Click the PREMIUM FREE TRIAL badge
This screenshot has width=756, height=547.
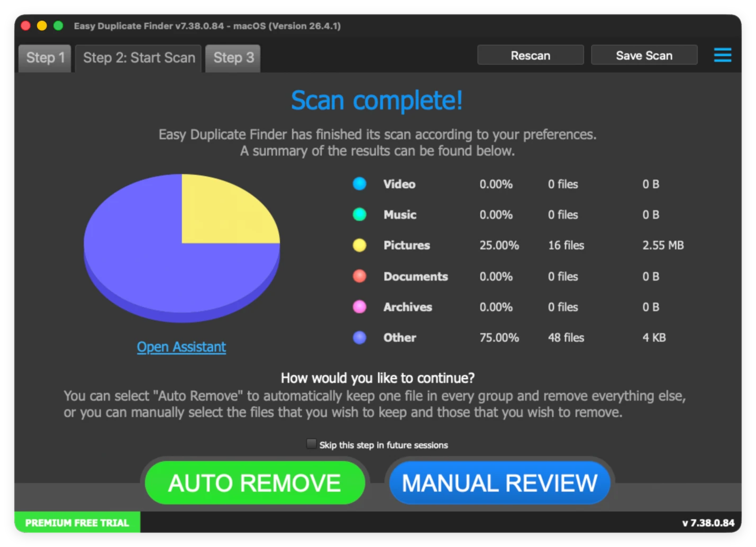point(77,523)
